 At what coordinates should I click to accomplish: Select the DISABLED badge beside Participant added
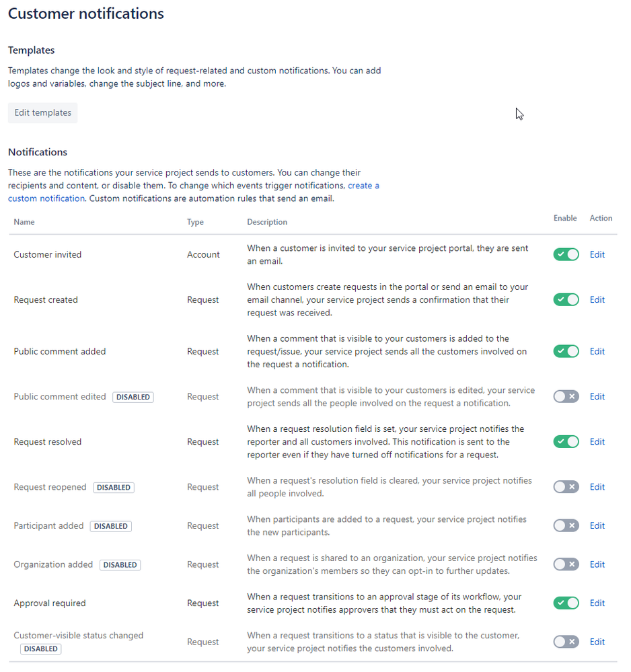coord(110,526)
